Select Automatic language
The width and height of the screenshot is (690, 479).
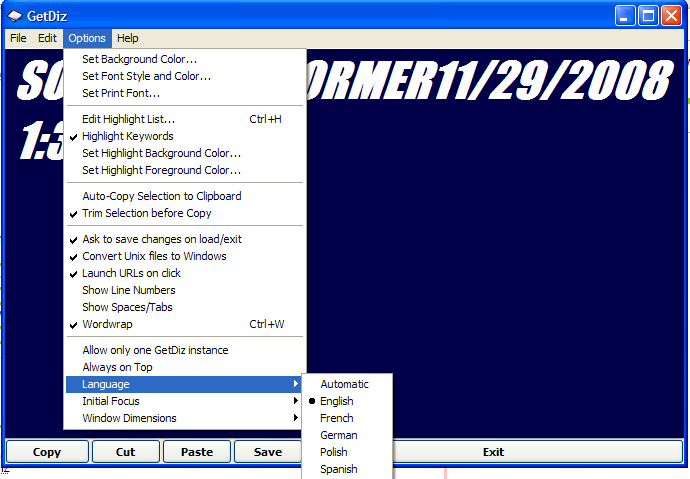click(347, 384)
